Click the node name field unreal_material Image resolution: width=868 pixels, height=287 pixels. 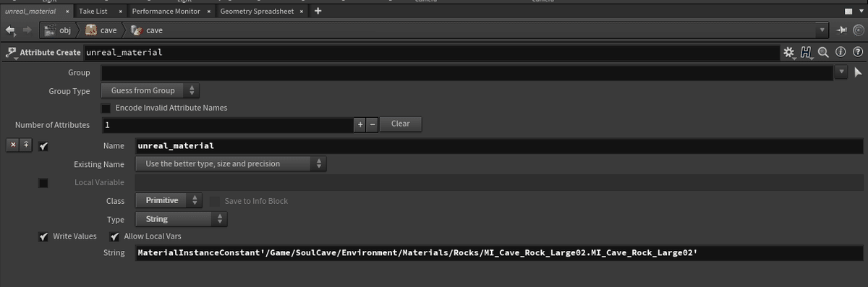[x=432, y=53]
